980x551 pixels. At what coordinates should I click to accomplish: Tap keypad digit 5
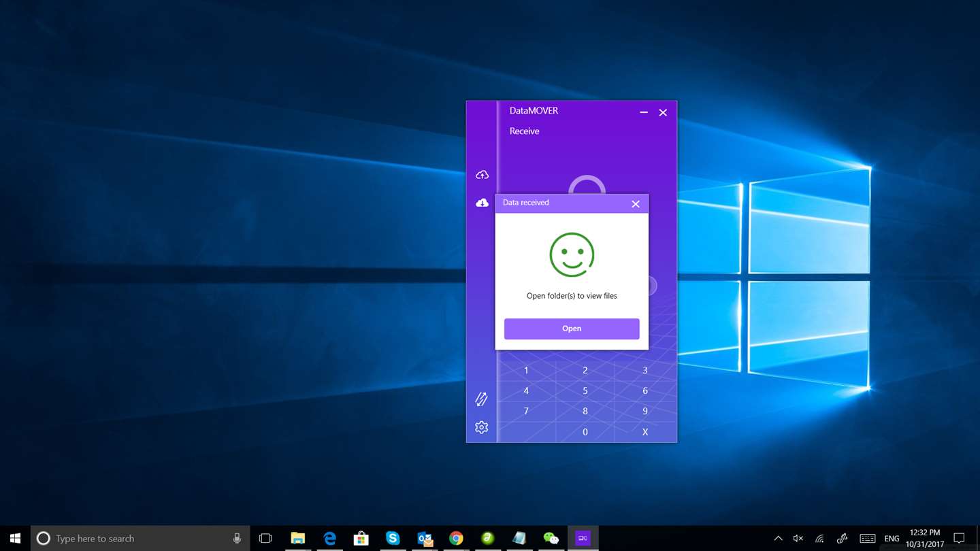click(x=585, y=391)
